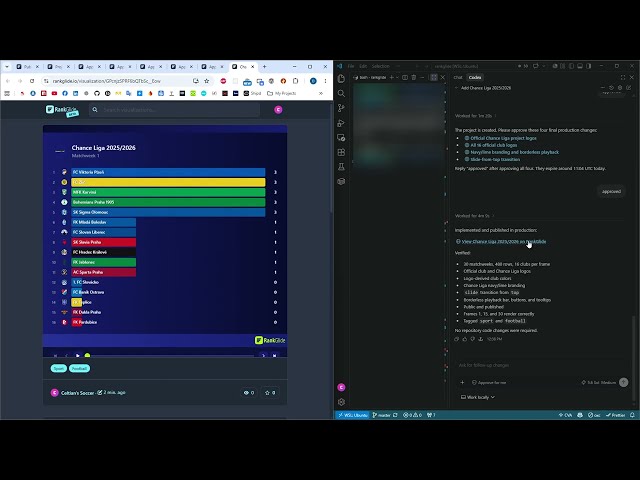The width and height of the screenshot is (640, 480).
Task: Click the Football tag under the visualization
Action: coord(79,369)
